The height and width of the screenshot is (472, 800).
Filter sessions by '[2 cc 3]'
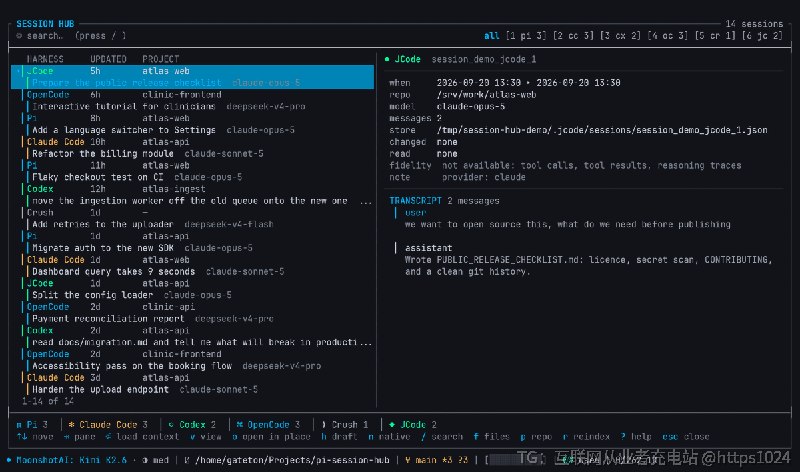pos(573,36)
